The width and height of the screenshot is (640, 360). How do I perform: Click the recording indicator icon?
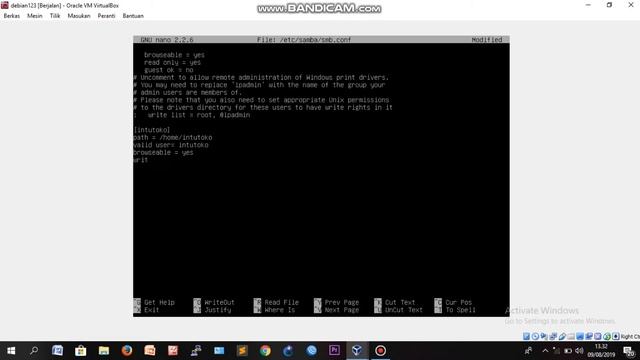pos(589,336)
